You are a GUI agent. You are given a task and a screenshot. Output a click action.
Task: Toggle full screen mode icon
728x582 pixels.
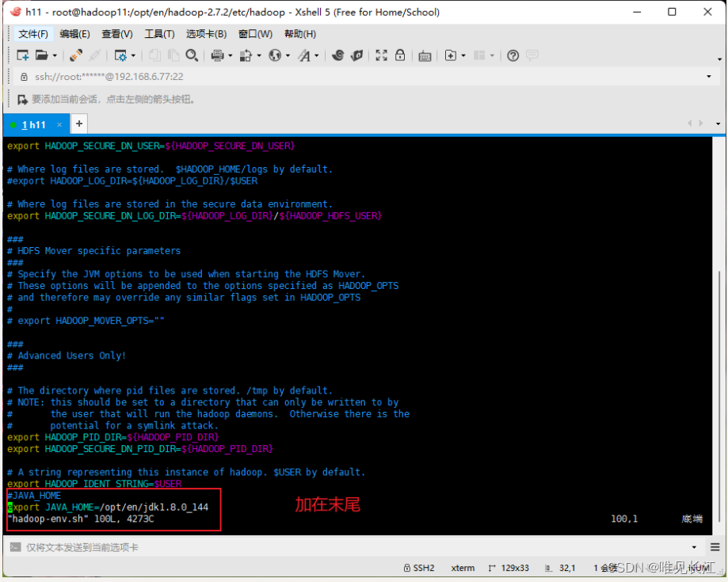pyautogui.click(x=381, y=55)
